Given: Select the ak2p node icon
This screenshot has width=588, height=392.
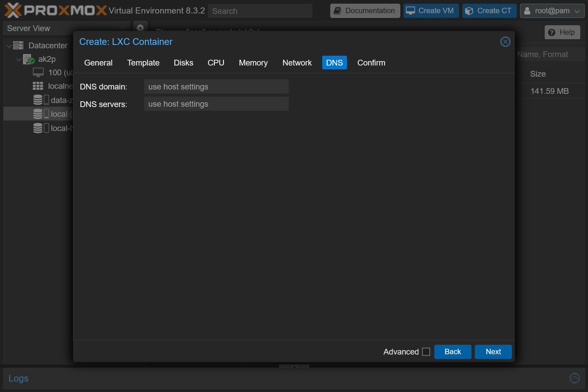Looking at the screenshot, I should tap(29, 59).
